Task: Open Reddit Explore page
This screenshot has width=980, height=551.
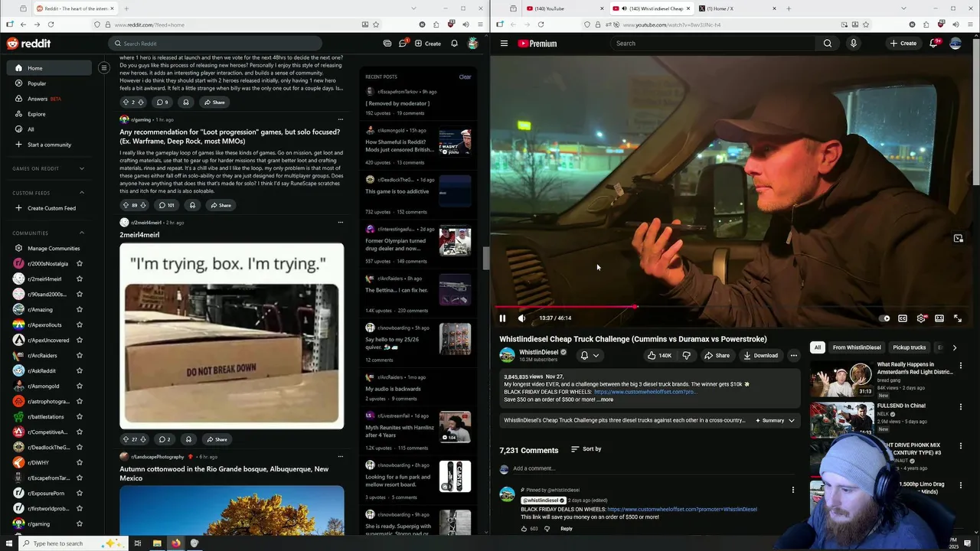Action: [x=49, y=114]
